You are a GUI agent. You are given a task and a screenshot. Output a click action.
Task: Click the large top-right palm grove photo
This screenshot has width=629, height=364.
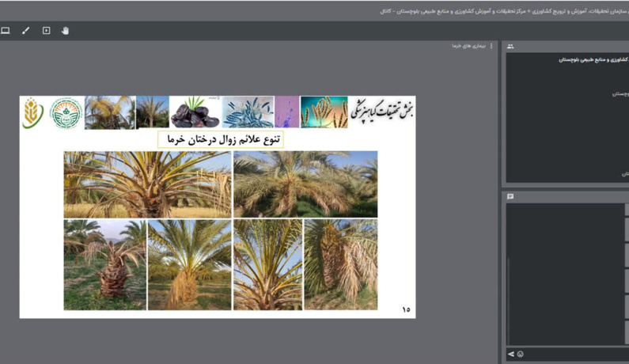point(305,184)
